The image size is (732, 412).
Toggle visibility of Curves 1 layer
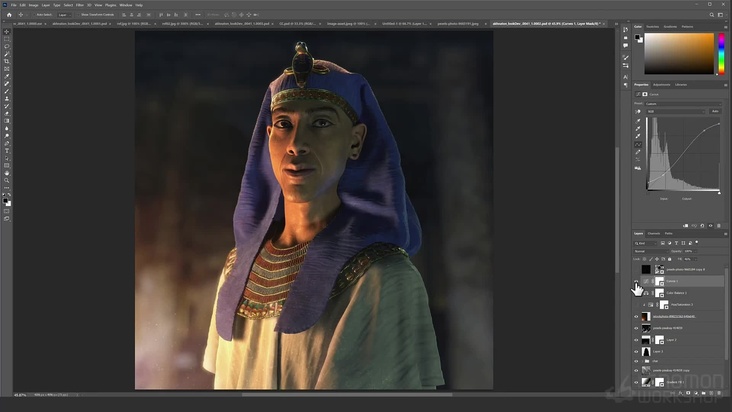pos(636,281)
